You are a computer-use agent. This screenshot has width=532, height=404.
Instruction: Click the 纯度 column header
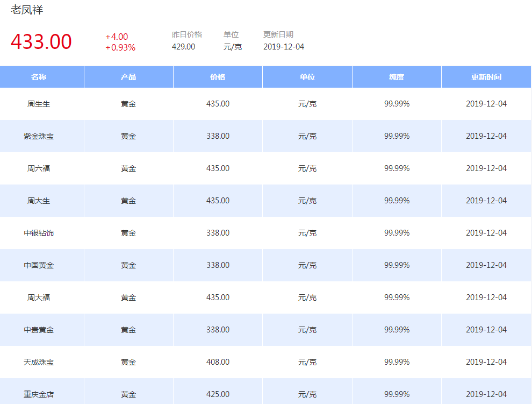pyautogui.click(x=397, y=77)
